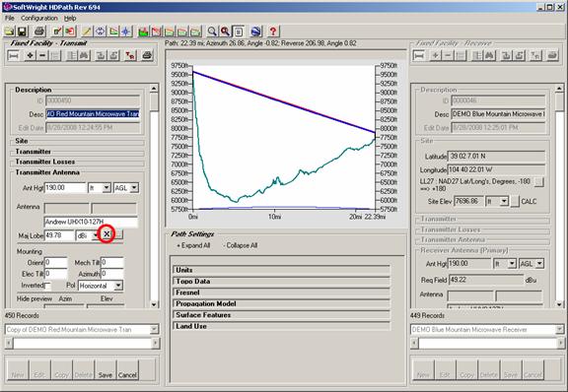Click the + Expand All link

[x=193, y=245]
